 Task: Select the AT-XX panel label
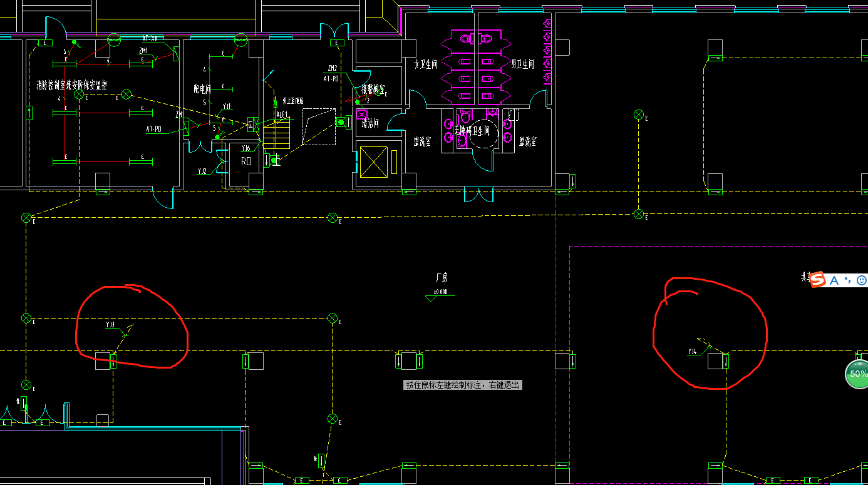pyautogui.click(x=150, y=38)
